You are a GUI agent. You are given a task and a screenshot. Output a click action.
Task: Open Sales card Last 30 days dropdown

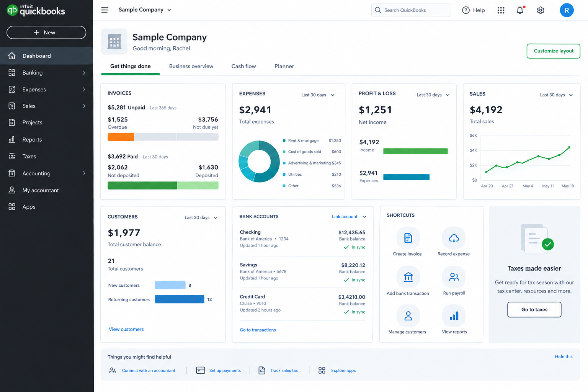pos(556,95)
